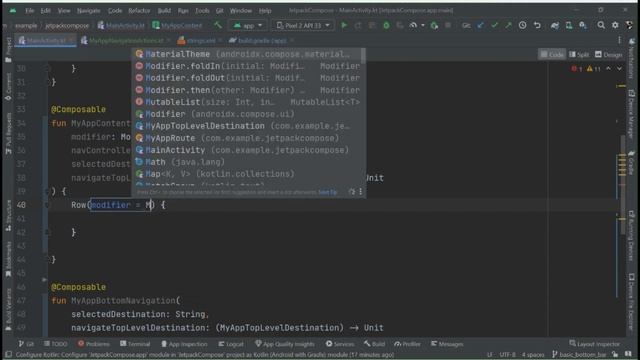Open the IDE settings gear icon
640x360 pixels.
[615, 25]
